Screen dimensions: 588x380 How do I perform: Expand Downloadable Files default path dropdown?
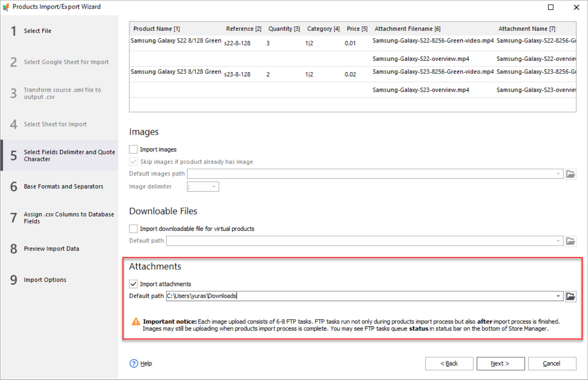[558, 241]
